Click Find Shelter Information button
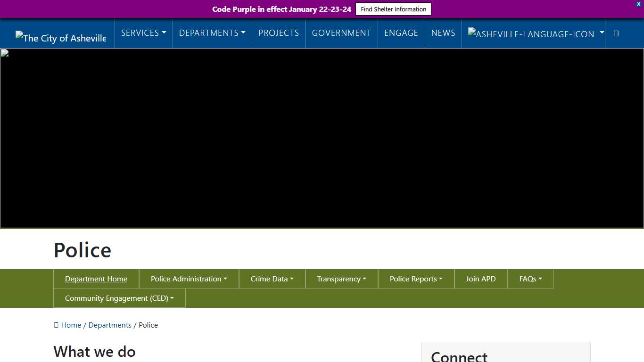The height and width of the screenshot is (362, 644). [x=393, y=9]
